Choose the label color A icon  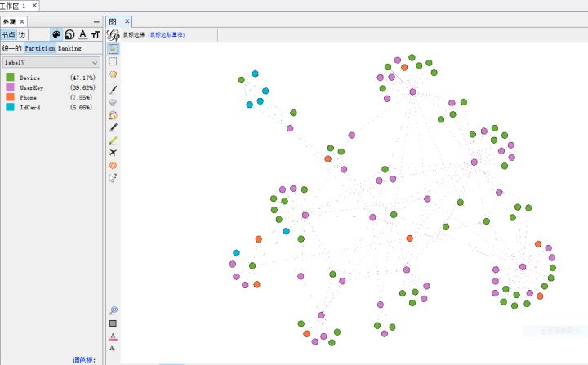[x=82, y=35]
